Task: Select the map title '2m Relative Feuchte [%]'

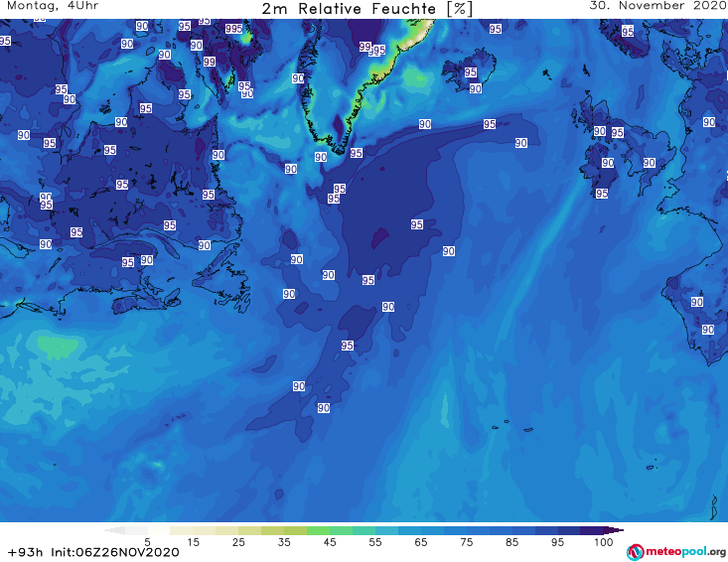Action: coord(367,9)
